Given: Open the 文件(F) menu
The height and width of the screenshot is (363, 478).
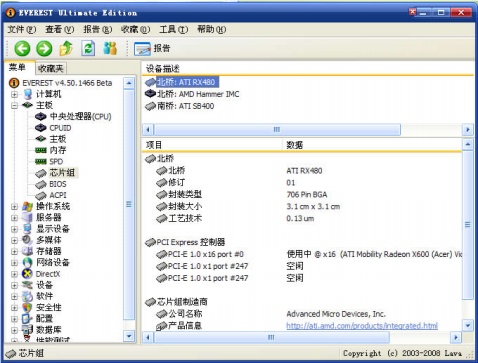Looking at the screenshot, I should (22, 30).
